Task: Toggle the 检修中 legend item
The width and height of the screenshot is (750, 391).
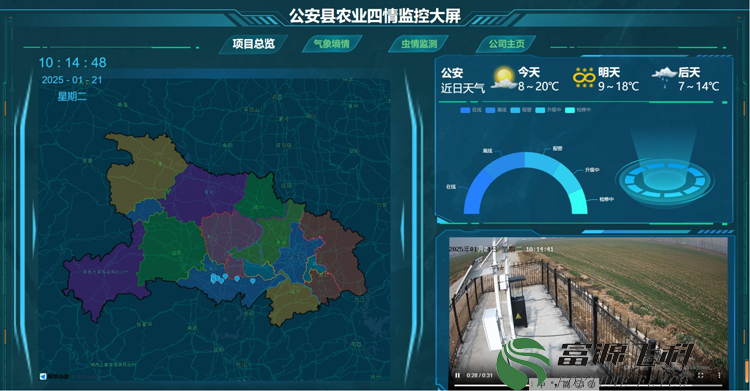Action: coord(578,110)
